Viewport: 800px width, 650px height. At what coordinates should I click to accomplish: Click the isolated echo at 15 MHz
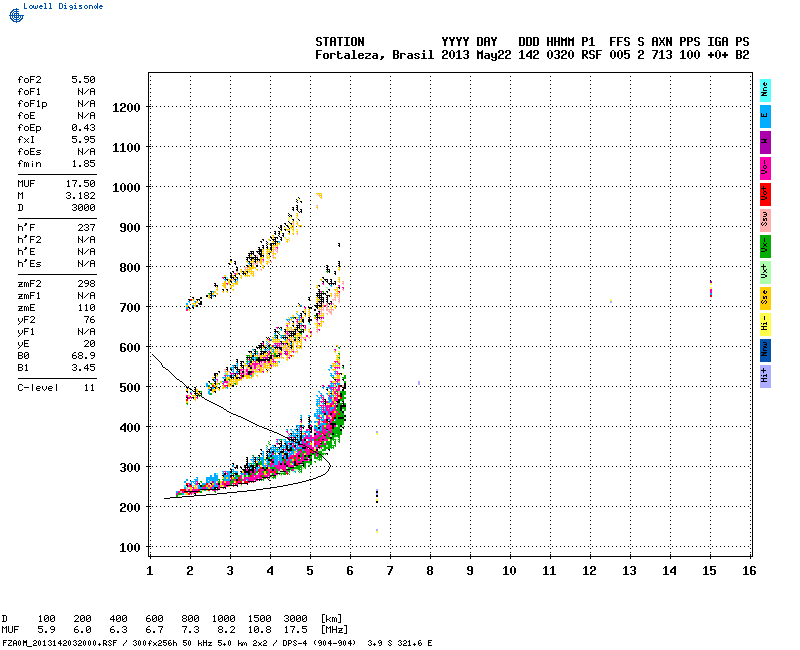click(710, 290)
